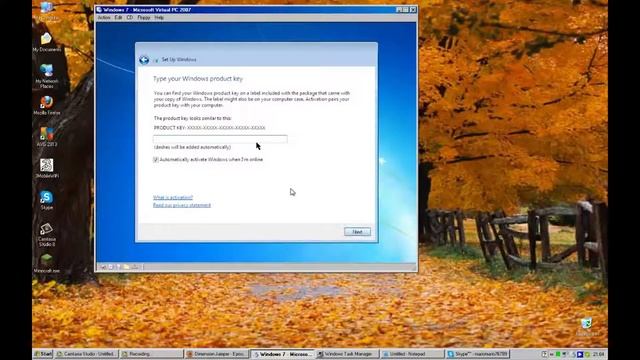The image size is (640, 360).
Task: Click the Virtual PC title bar icon
Action: [x=99, y=9]
